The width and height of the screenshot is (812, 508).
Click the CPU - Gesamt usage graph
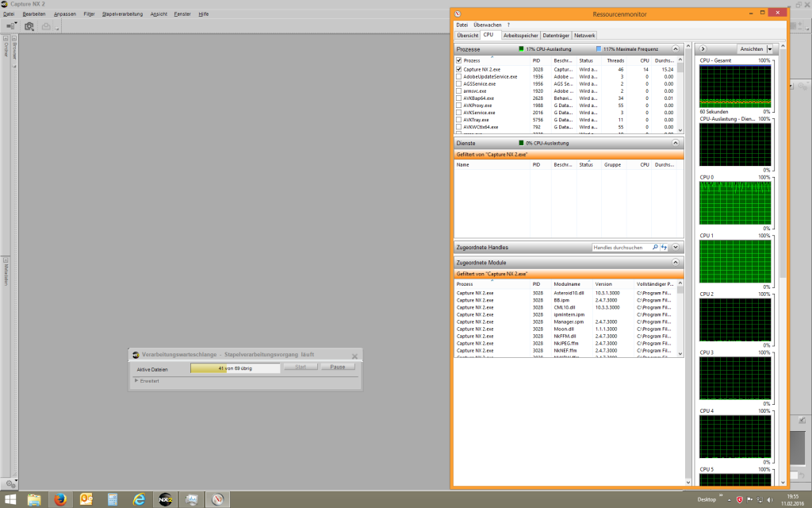click(x=735, y=86)
